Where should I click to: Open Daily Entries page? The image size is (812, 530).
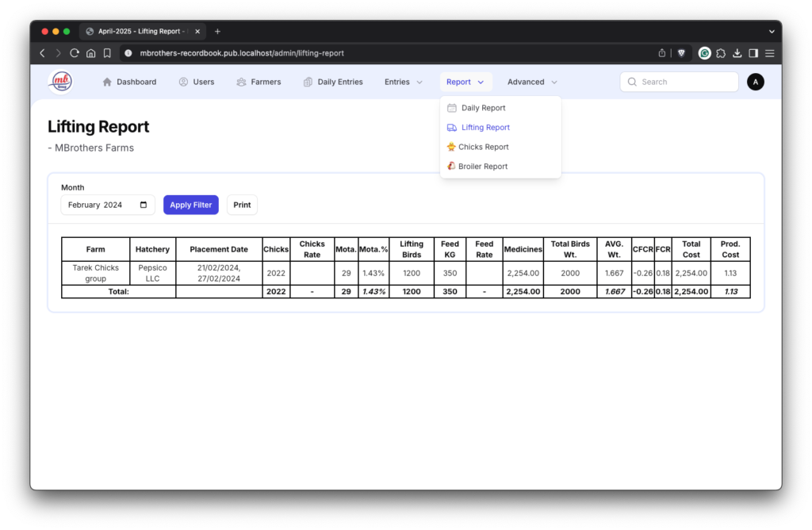pyautogui.click(x=333, y=82)
